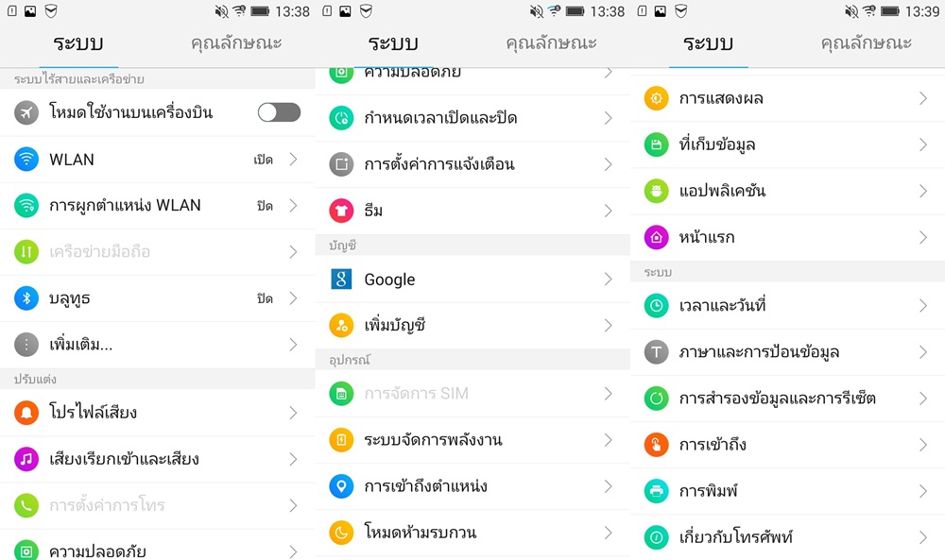The width and height of the screenshot is (945, 560).
Task: Toggle airplane mode switch
Action: [x=279, y=112]
